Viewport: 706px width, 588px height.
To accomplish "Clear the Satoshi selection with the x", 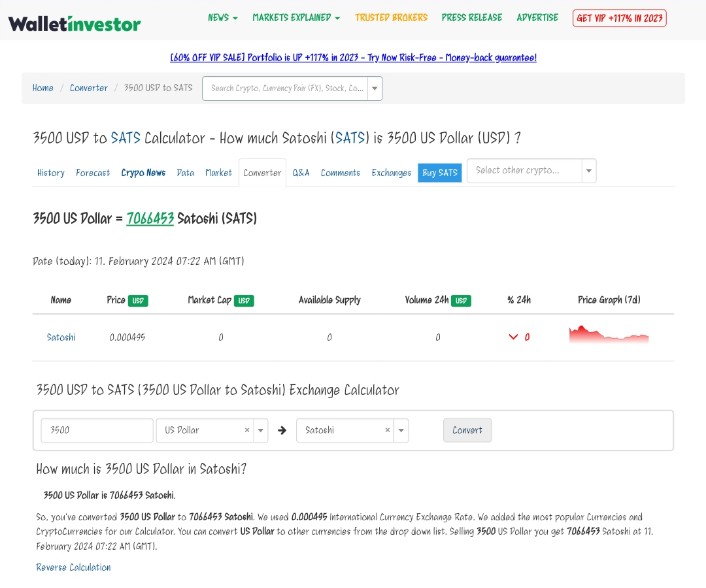I will click(388, 430).
